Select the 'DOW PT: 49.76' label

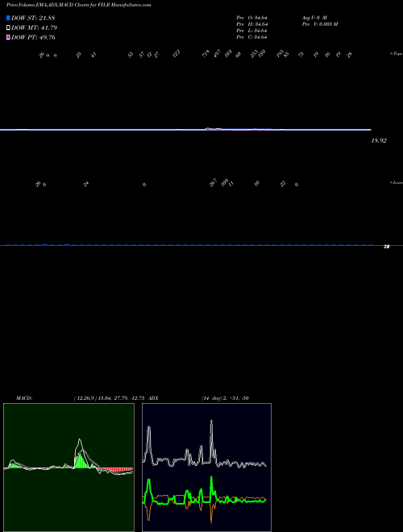33,37
